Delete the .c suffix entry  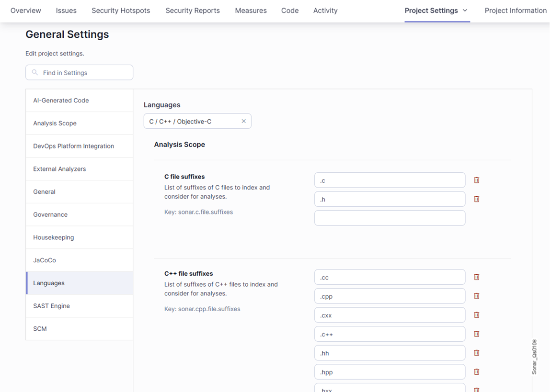[x=476, y=180]
